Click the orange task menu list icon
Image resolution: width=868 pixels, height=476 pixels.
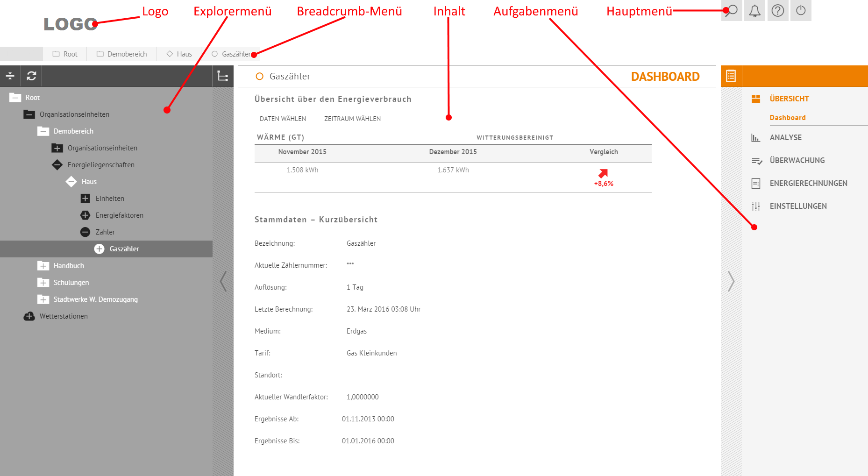[x=731, y=76]
